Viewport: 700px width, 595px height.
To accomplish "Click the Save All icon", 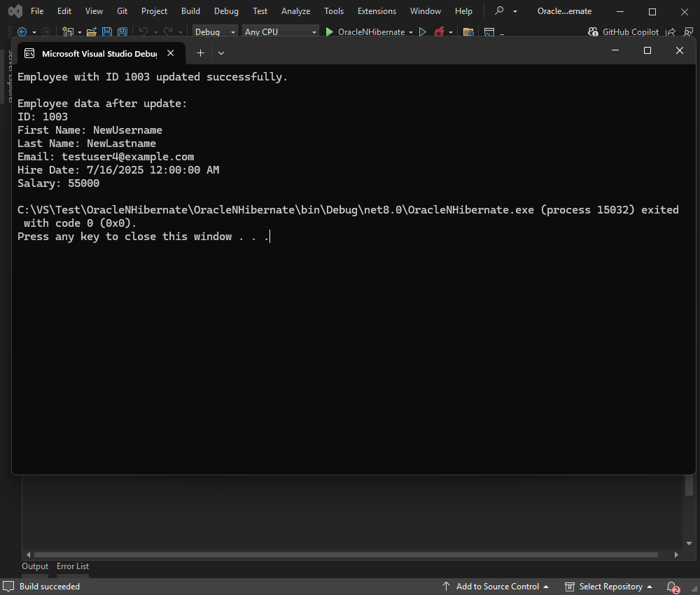I will pyautogui.click(x=121, y=31).
